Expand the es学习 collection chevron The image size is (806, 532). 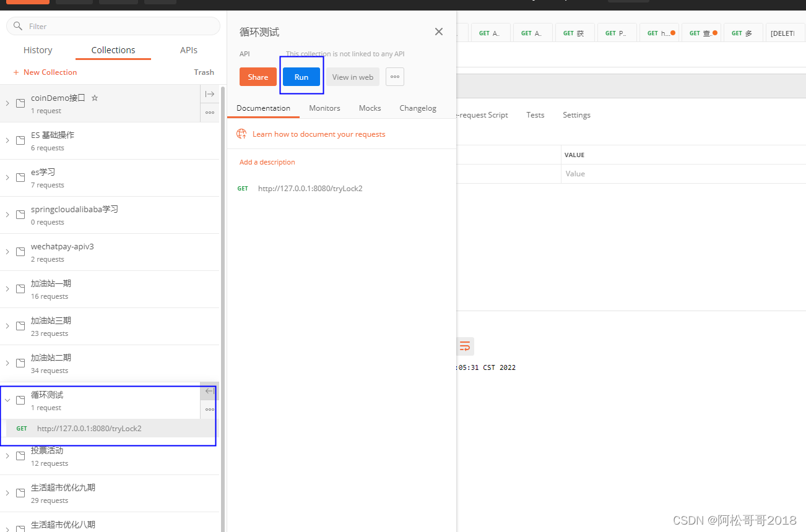[7, 178]
